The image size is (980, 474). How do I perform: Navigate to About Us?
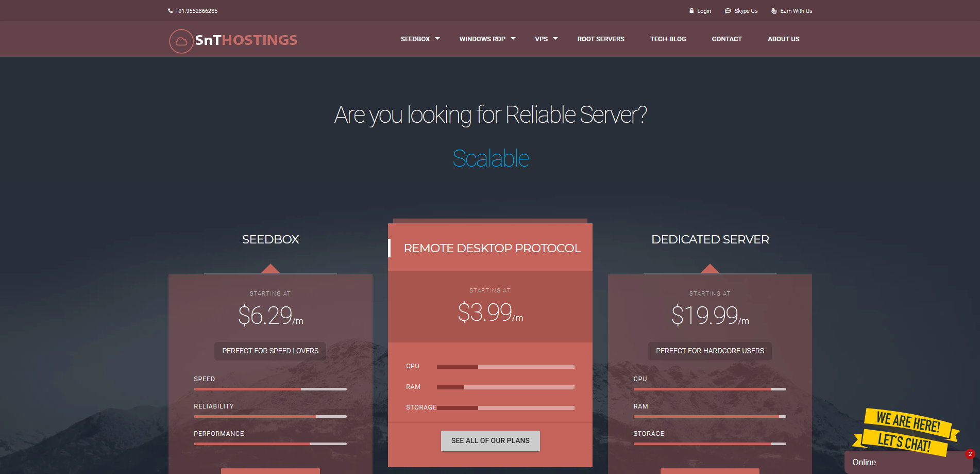click(x=783, y=39)
